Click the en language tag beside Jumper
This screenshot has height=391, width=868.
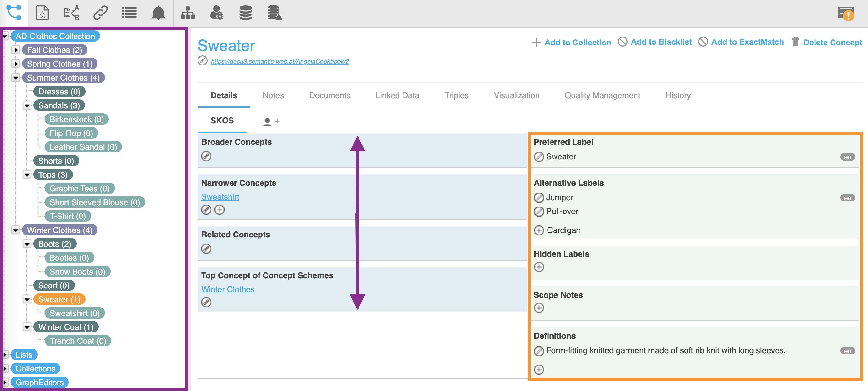[848, 198]
